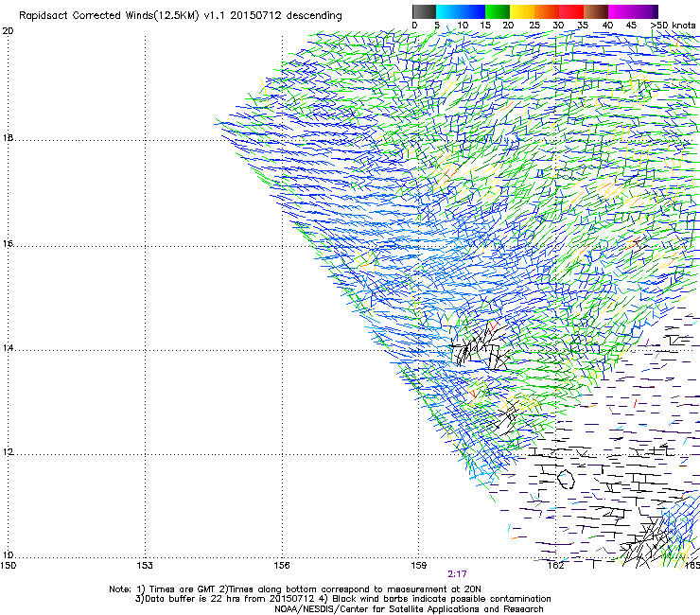
Task: Click the '>50 knots' legend label
Action: pos(673,26)
